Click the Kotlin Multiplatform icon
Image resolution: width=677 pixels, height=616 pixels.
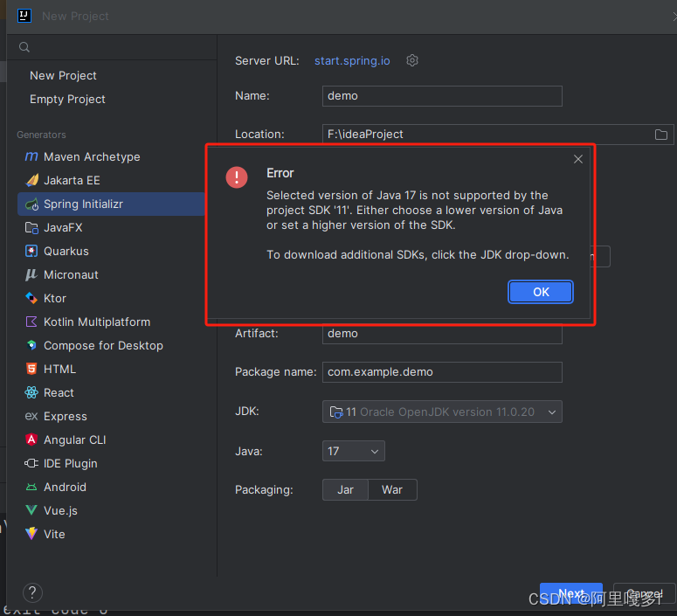[x=31, y=322]
